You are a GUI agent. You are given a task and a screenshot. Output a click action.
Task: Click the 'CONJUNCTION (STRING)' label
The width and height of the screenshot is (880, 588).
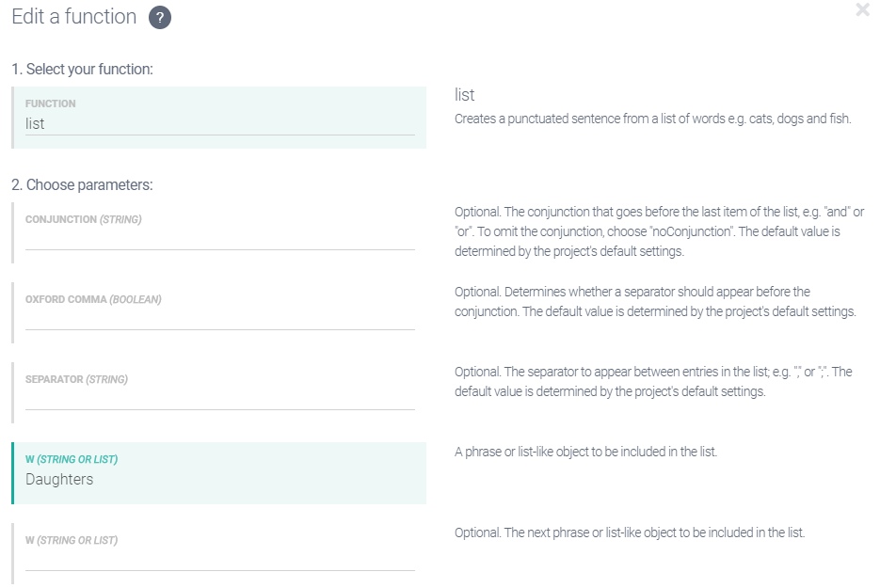[x=83, y=220]
